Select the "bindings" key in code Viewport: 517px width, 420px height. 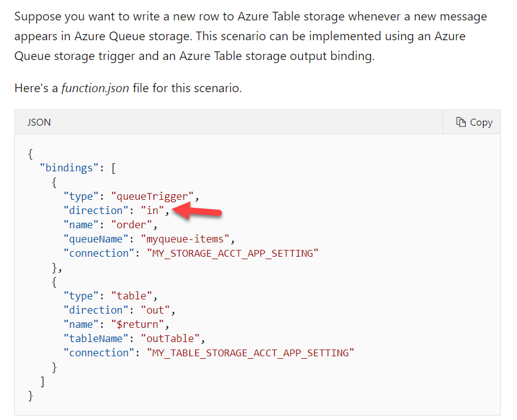pos(69,168)
